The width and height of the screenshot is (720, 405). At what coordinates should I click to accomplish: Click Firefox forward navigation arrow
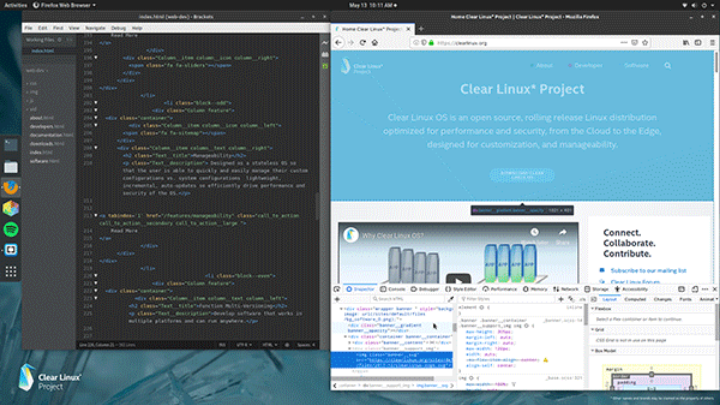(351, 43)
